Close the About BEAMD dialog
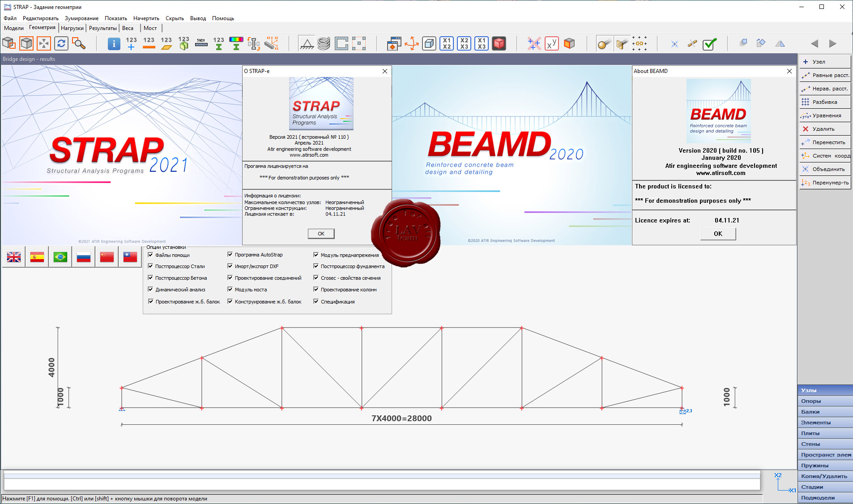The image size is (853, 504). (789, 71)
